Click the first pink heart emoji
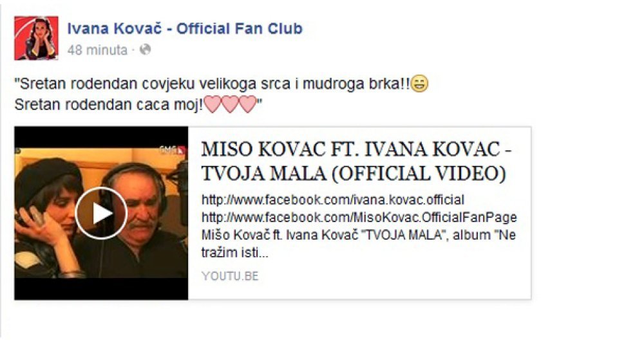The height and width of the screenshot is (363, 644). [x=213, y=104]
